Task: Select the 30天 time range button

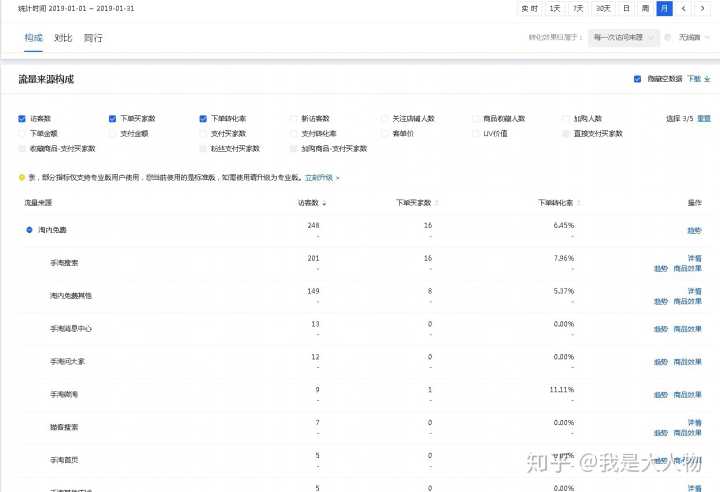Action: click(603, 8)
